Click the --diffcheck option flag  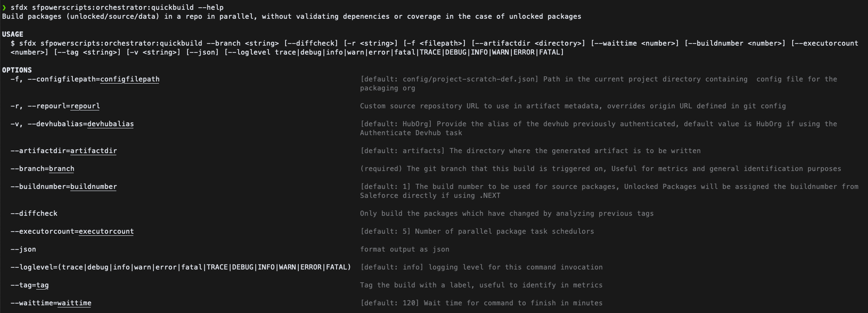(x=34, y=214)
